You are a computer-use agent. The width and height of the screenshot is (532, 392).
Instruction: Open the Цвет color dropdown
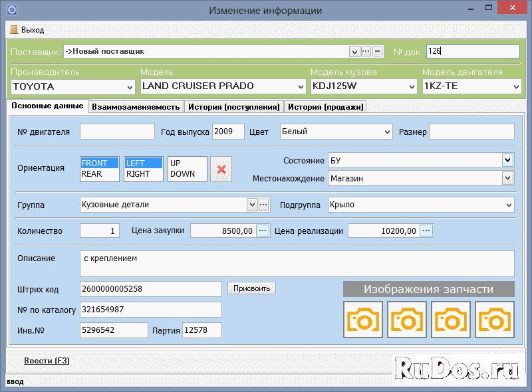click(388, 132)
